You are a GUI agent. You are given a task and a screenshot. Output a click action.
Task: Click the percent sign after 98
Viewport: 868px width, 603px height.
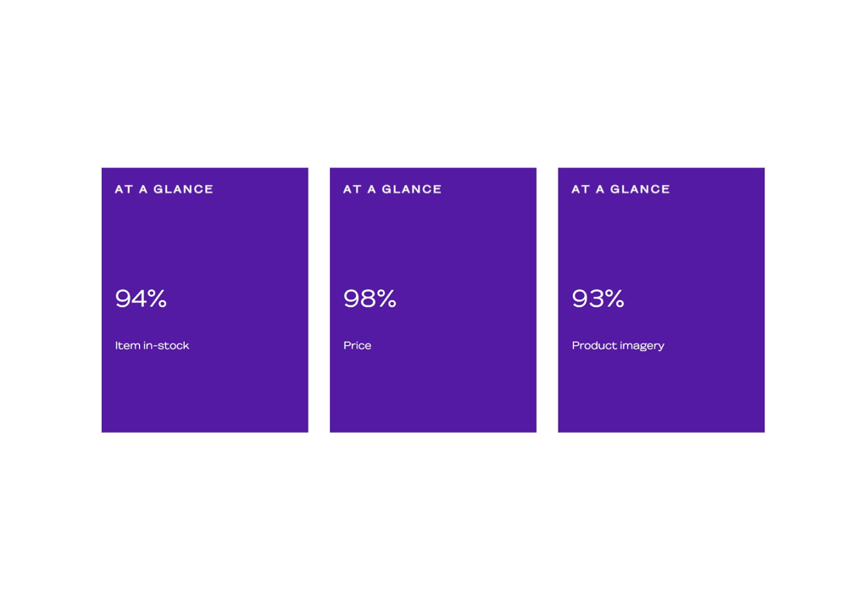pos(387,299)
